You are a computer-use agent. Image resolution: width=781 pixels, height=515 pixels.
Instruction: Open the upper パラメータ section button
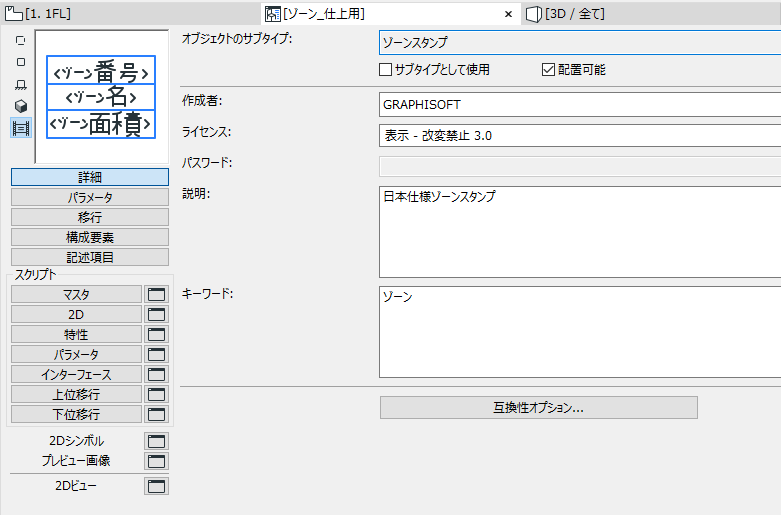click(x=90, y=197)
